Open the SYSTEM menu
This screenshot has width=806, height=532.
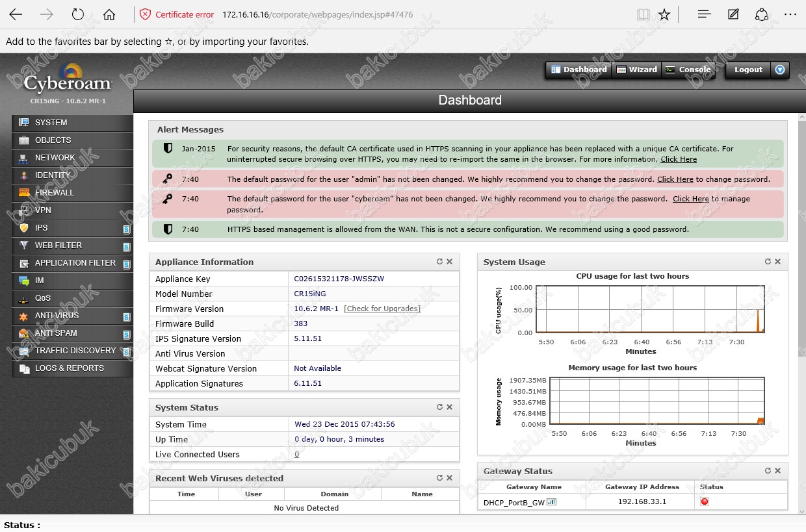[x=72, y=122]
